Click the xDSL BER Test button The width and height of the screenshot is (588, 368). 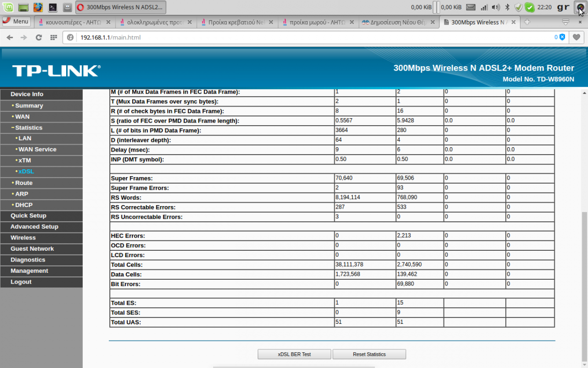coord(294,354)
